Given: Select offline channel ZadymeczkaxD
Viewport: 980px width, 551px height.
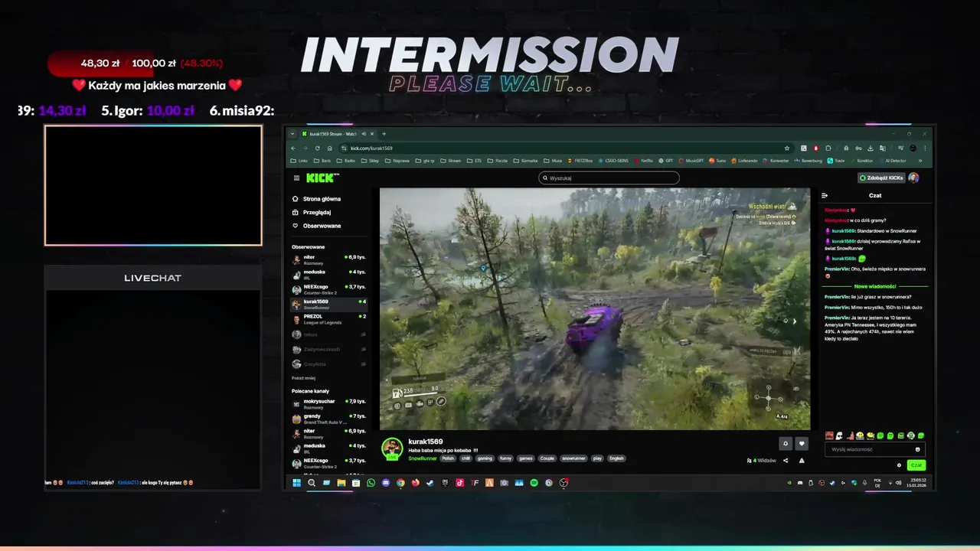Looking at the screenshot, I should 328,349.
